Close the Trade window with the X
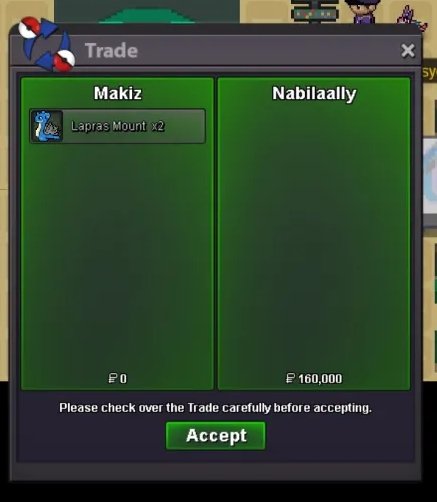The image size is (437, 502). 408,51
